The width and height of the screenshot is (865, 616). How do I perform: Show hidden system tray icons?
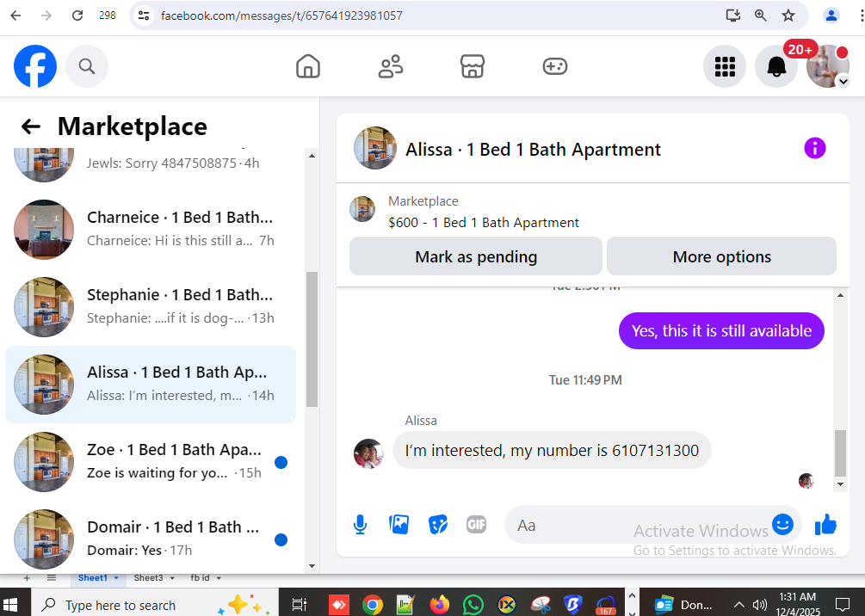click(738, 605)
